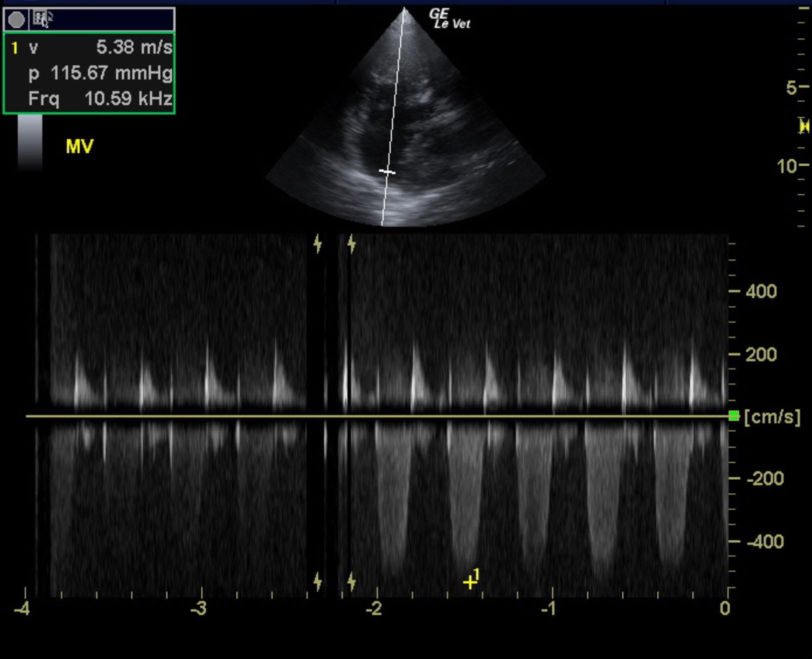Viewport: 812px width, 659px height.
Task: Toggle the green baseline marker on the velocity scale
Action: tap(733, 415)
